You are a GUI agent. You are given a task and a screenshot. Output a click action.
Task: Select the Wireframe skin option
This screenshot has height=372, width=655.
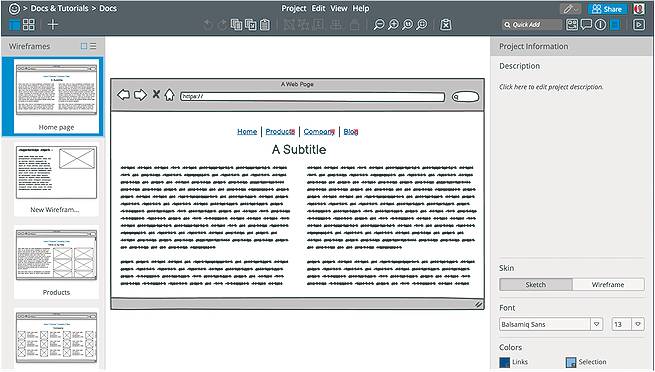pos(608,285)
